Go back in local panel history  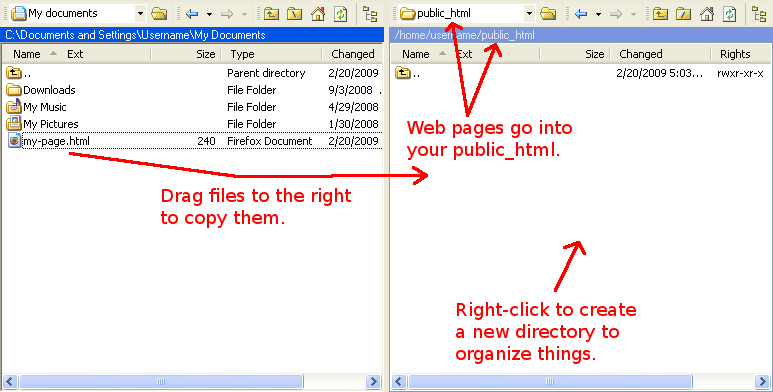(192, 14)
